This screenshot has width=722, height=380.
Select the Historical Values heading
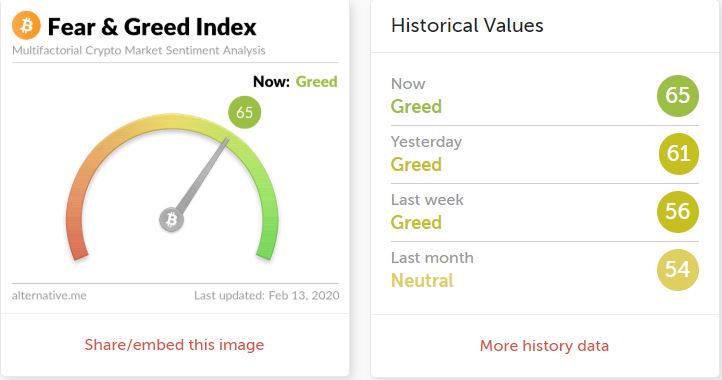467,25
